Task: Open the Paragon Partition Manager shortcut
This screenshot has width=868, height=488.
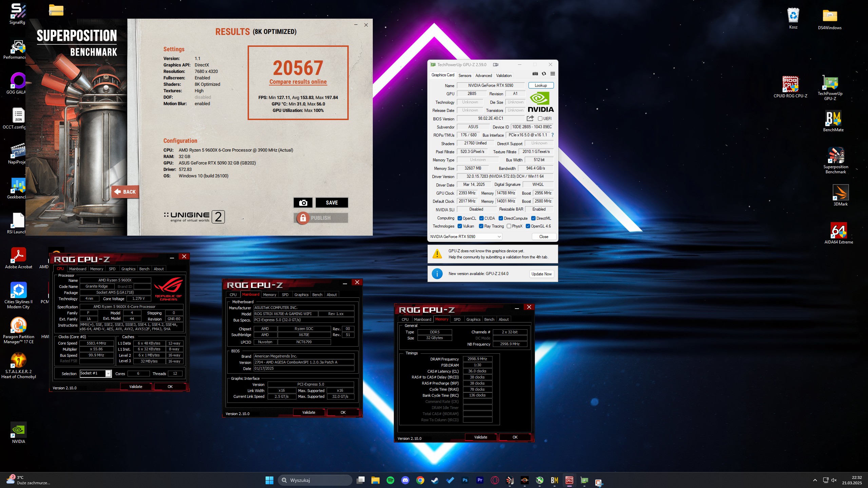Action: pyautogui.click(x=19, y=330)
